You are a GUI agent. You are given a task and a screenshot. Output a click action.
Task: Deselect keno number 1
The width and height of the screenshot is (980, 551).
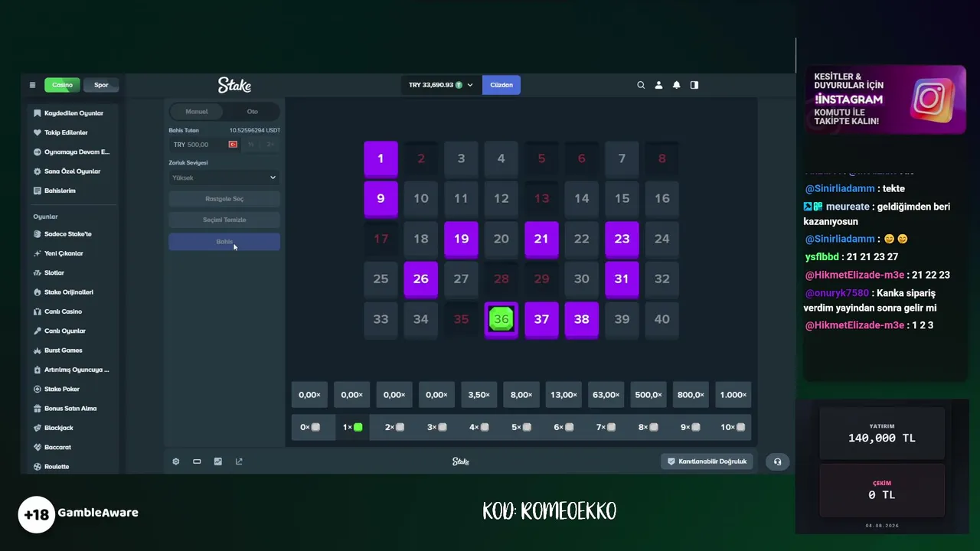click(381, 158)
